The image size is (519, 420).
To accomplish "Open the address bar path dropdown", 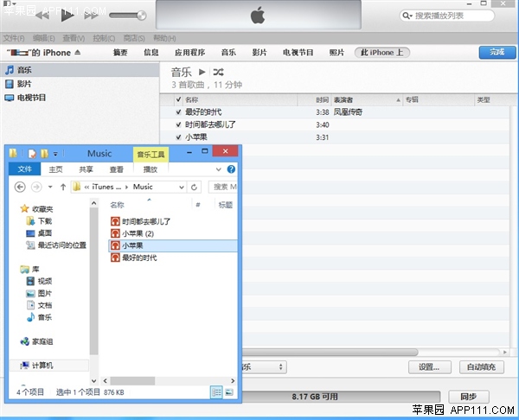I will (x=180, y=187).
